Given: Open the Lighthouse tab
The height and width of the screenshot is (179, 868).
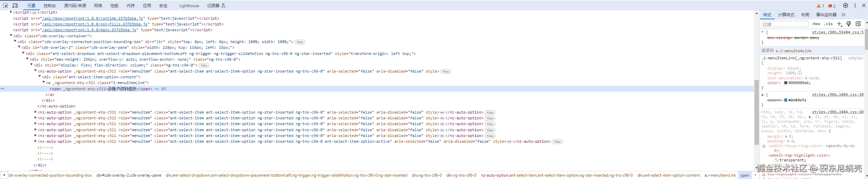Looking at the screenshot, I should (189, 6).
